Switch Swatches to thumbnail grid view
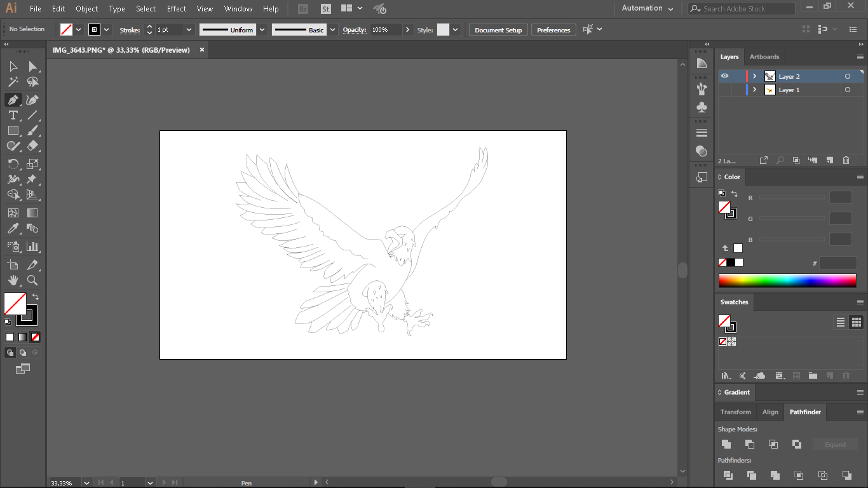Viewport: 868px width, 488px height. click(856, 322)
